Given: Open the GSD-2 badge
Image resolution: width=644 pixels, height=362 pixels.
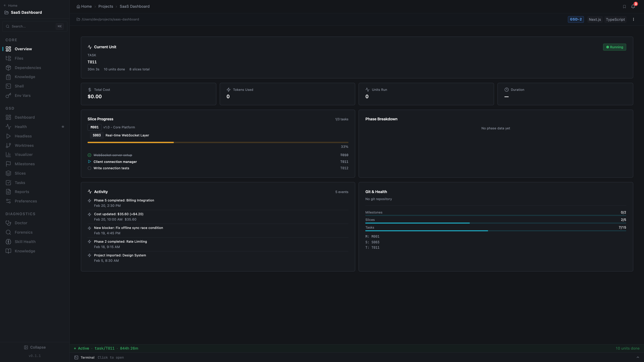Looking at the screenshot, I should click(x=576, y=19).
